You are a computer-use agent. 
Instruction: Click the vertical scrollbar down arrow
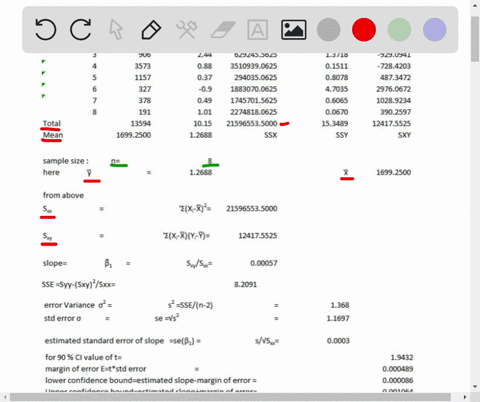pyautogui.click(x=475, y=387)
